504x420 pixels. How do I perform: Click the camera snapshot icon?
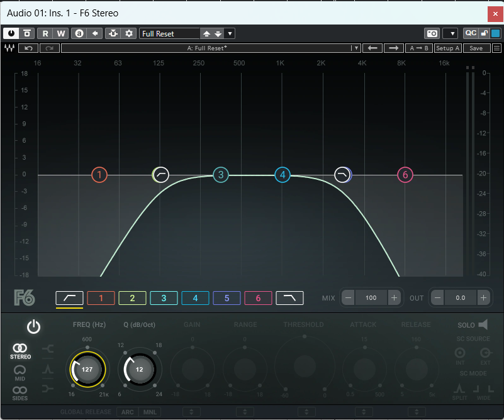[432, 33]
